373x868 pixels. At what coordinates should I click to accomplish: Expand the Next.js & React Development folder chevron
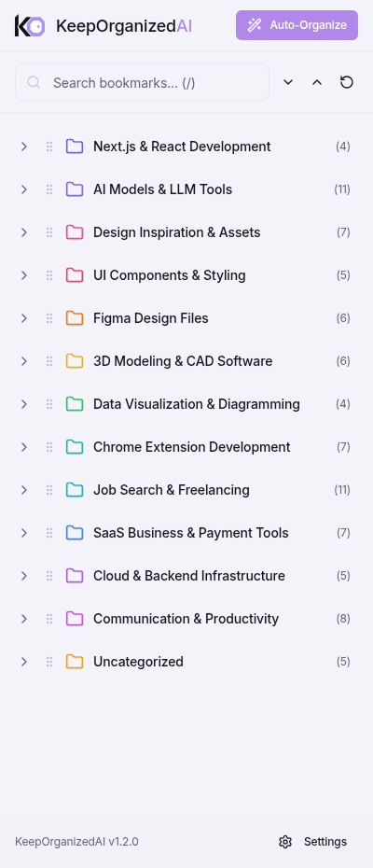point(24,147)
